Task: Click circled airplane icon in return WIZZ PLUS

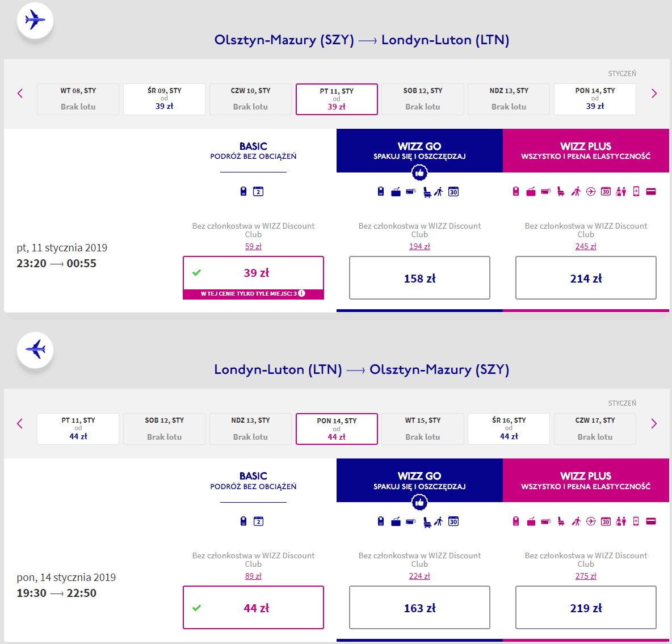Action: [591, 521]
